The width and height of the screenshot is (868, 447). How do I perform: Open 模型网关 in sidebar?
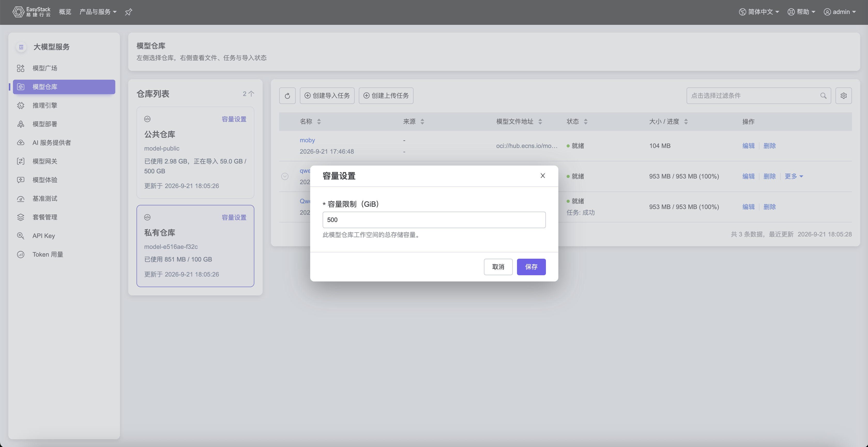coord(64,161)
